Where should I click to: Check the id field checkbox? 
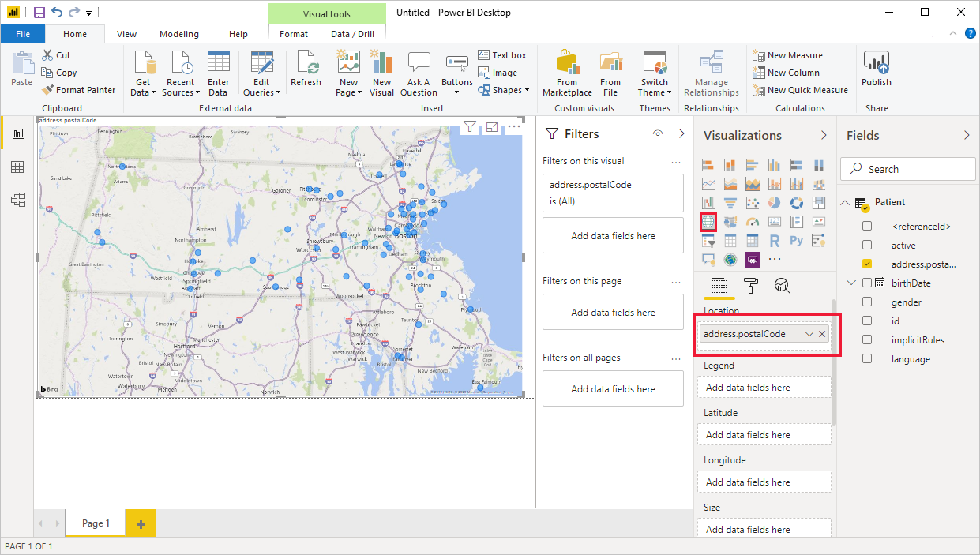pyautogui.click(x=867, y=321)
